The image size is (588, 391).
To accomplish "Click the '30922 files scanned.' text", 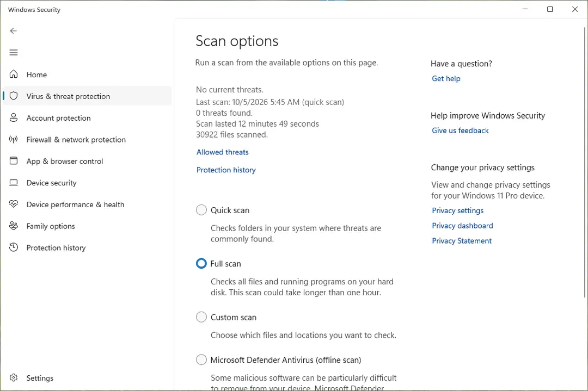I will click(x=232, y=135).
